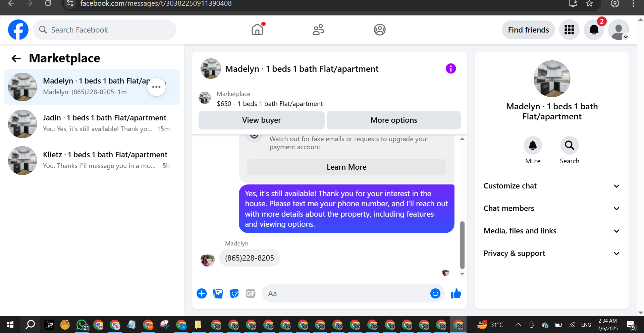Open the account profile menu
This screenshot has width=644, height=333.
coord(619,30)
